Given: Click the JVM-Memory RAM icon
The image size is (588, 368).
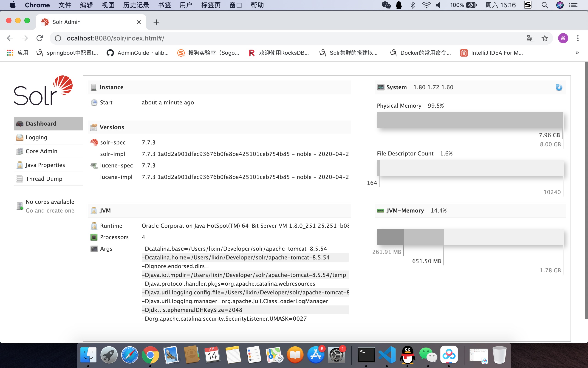Looking at the screenshot, I should [x=381, y=210].
